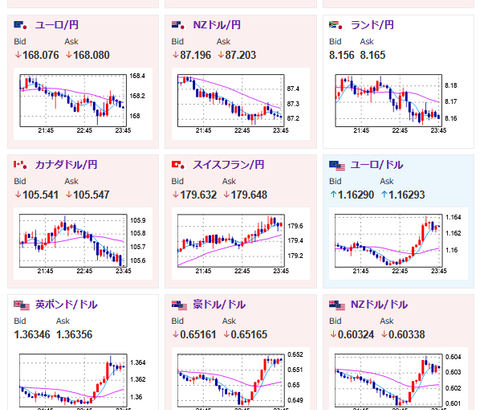This screenshot has width=480, height=410.
Task: Open the ランド/円 currency pair link
Action: [372, 25]
